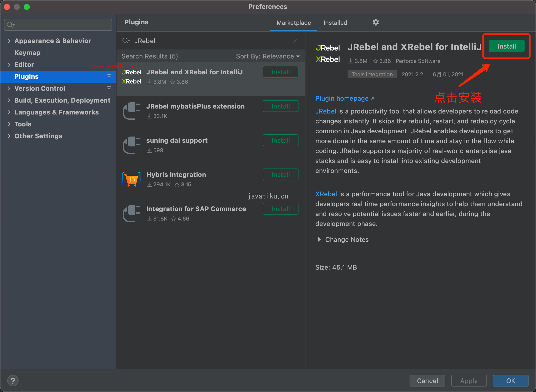Click the JRebel mybatisPlus plug icon

point(131,111)
